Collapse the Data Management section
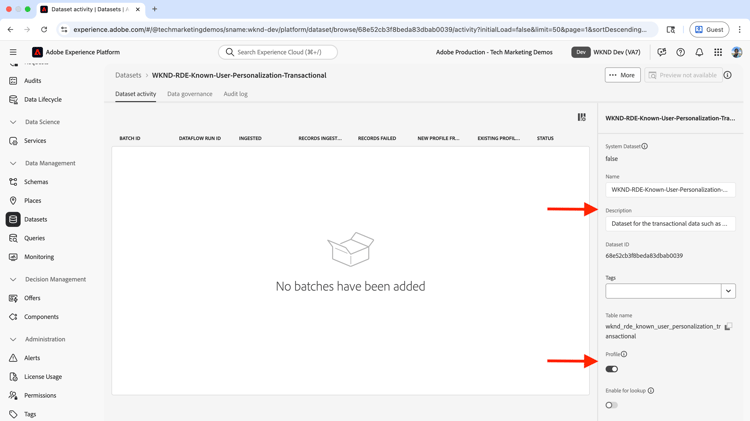 coord(13,163)
